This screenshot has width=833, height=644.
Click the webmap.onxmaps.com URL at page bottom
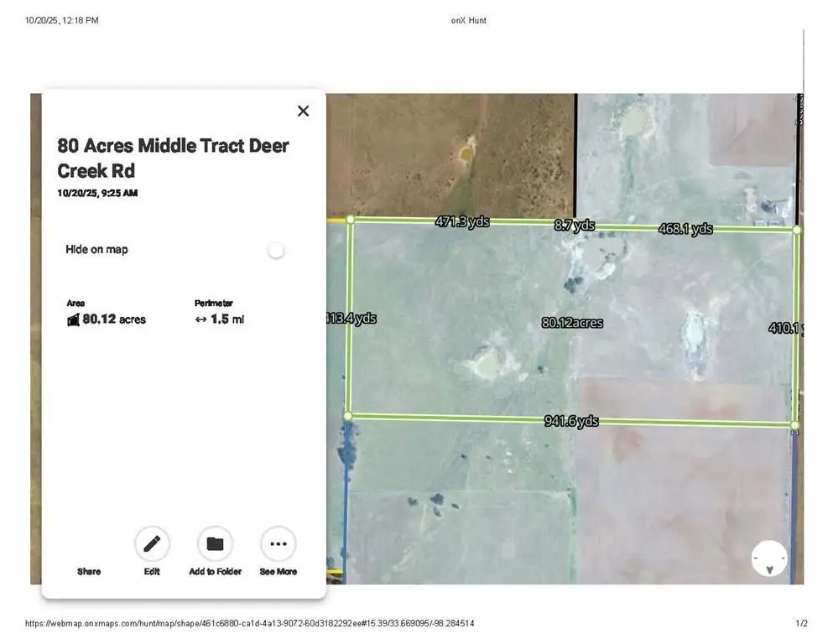(249, 624)
